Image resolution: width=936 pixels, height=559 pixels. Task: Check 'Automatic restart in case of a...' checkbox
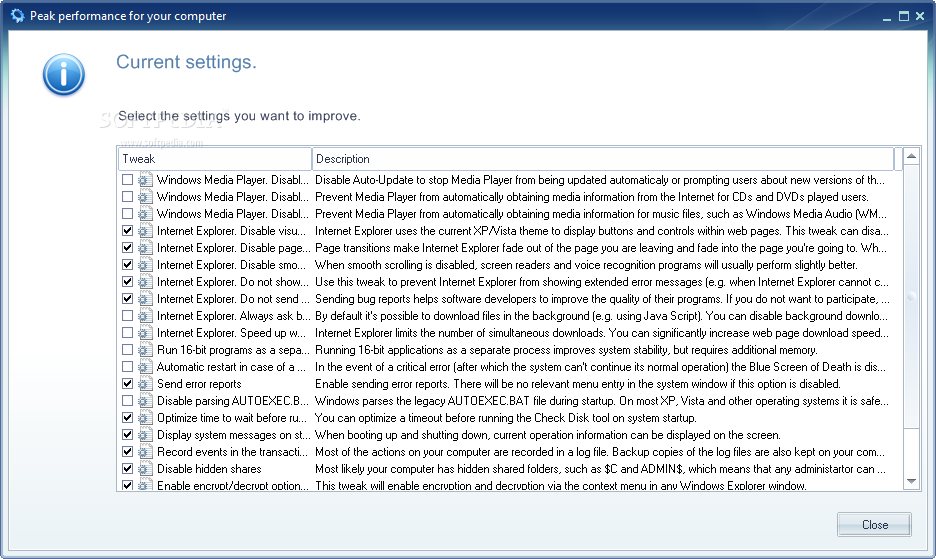pos(127,366)
